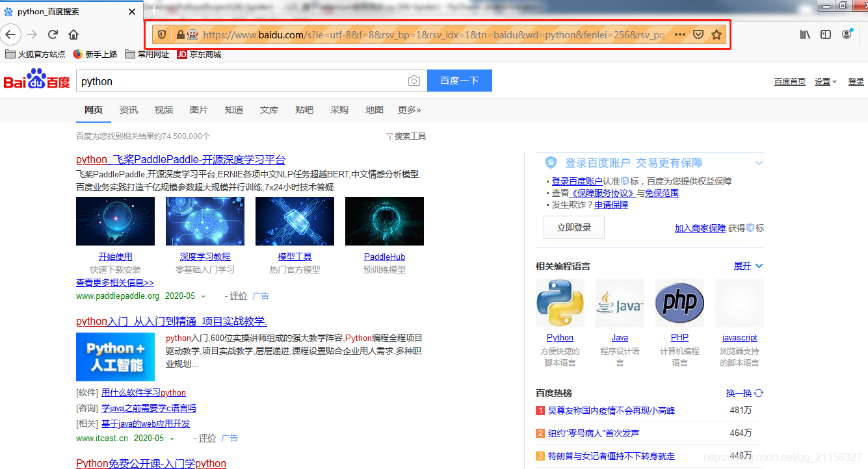Click the padlock site security icon
This screenshot has height=469, width=868.
(x=180, y=34)
